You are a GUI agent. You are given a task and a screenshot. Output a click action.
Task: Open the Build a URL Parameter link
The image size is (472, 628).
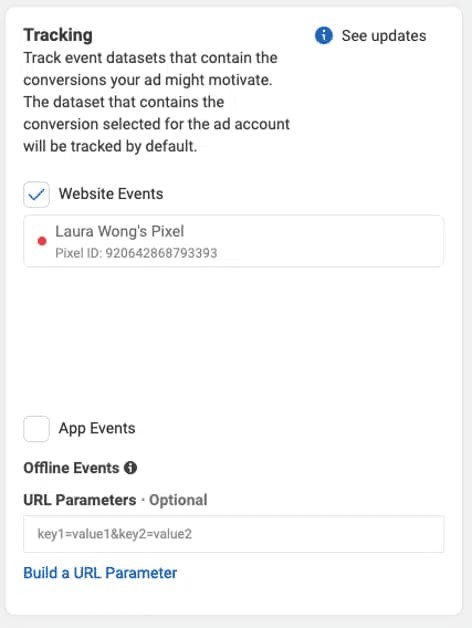click(x=100, y=573)
